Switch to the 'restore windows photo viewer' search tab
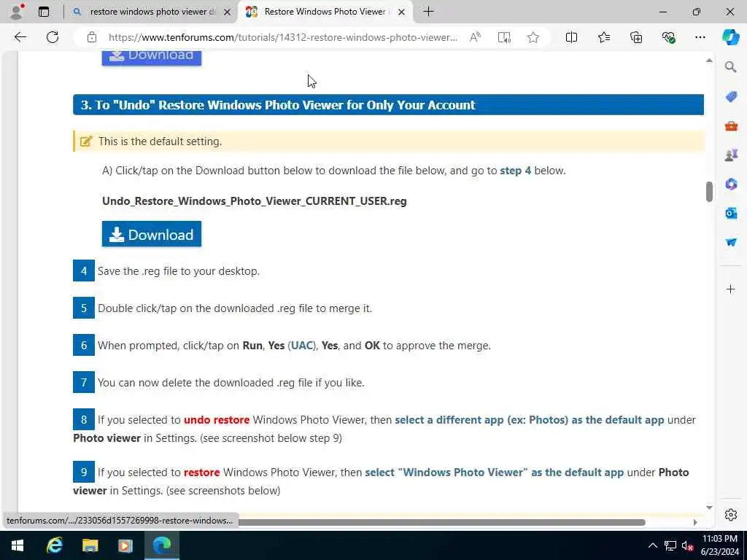The width and height of the screenshot is (747, 560). click(x=152, y=12)
